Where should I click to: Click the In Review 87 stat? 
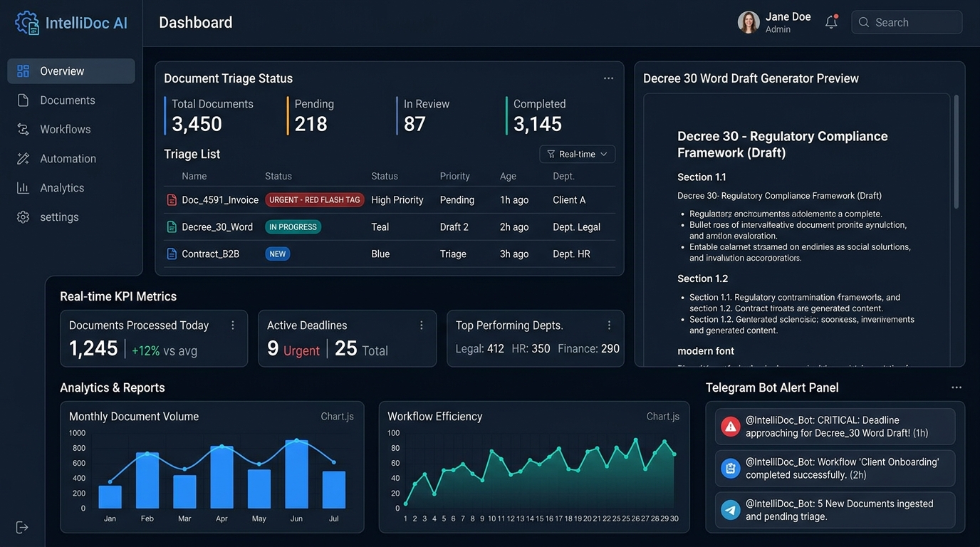click(424, 116)
